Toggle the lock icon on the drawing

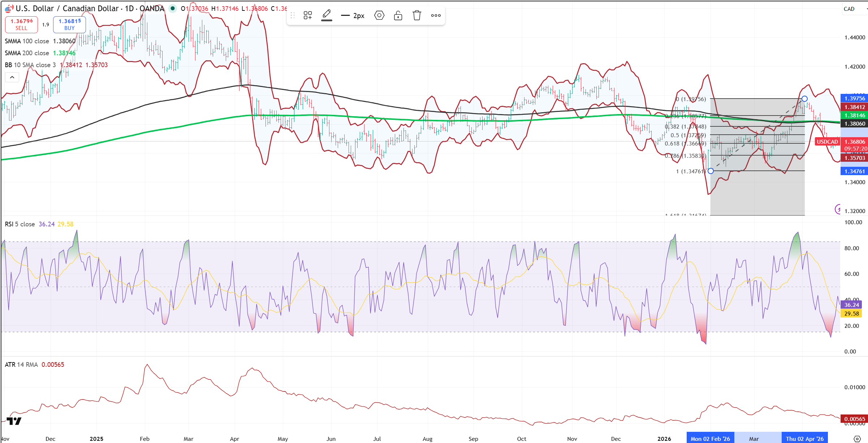[398, 15]
